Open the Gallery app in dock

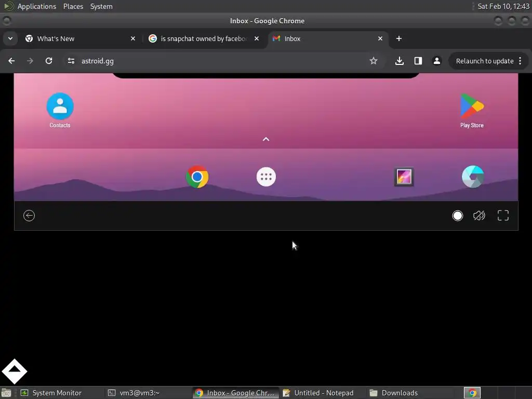click(x=404, y=177)
